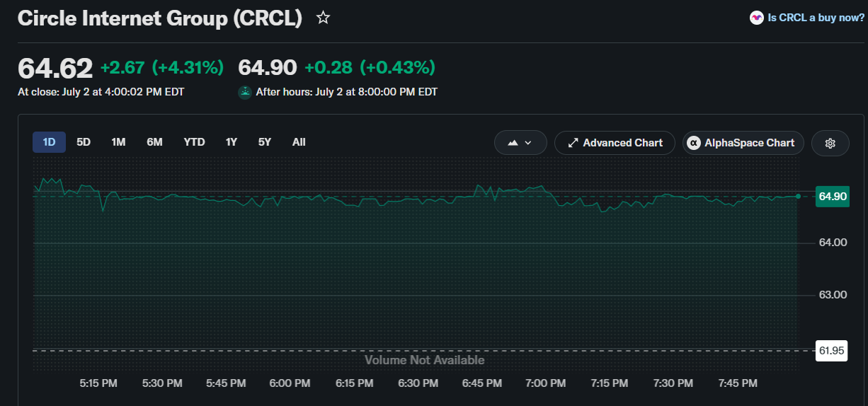Screen dimensions: 868x406
Task: Click the "Volume Not Available" notice
Action: pyautogui.click(x=425, y=360)
